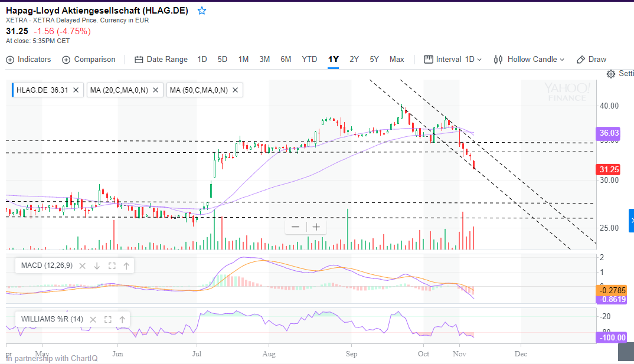The height and width of the screenshot is (364, 634).
Task: Click the Indicators button
Action: [x=28, y=60]
